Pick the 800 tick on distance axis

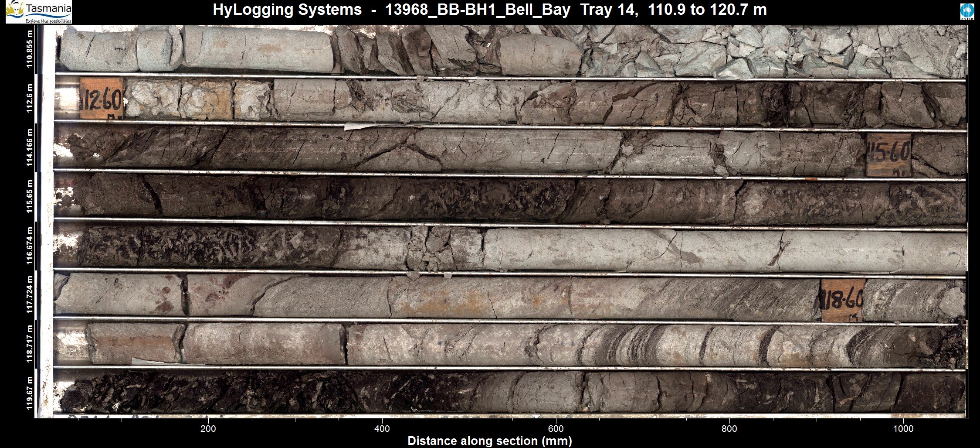[729, 428]
